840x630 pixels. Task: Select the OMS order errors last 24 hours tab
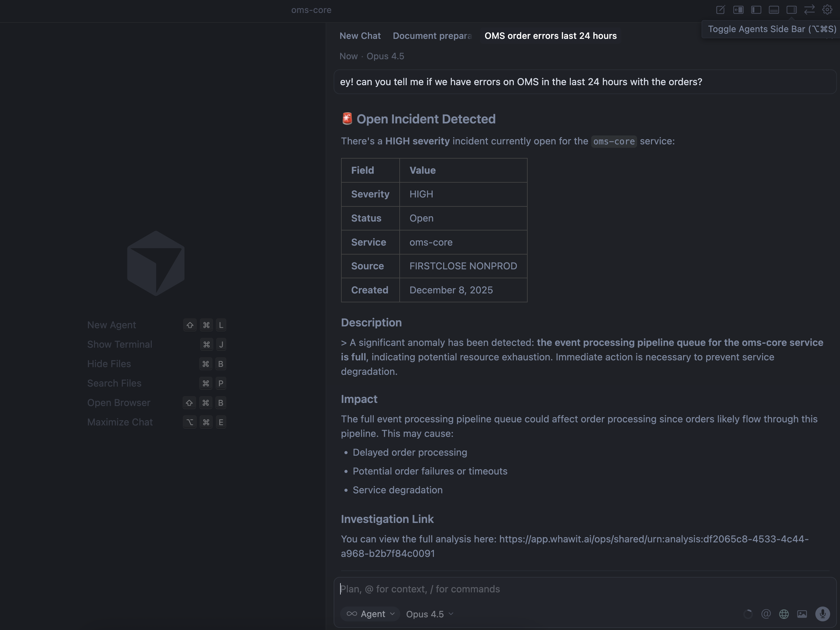[550, 36]
